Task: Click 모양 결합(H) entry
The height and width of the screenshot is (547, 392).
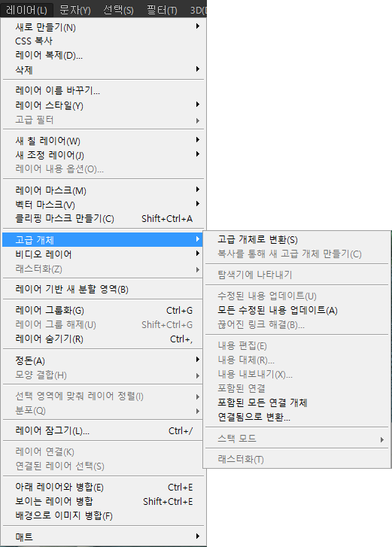Action: (x=103, y=375)
